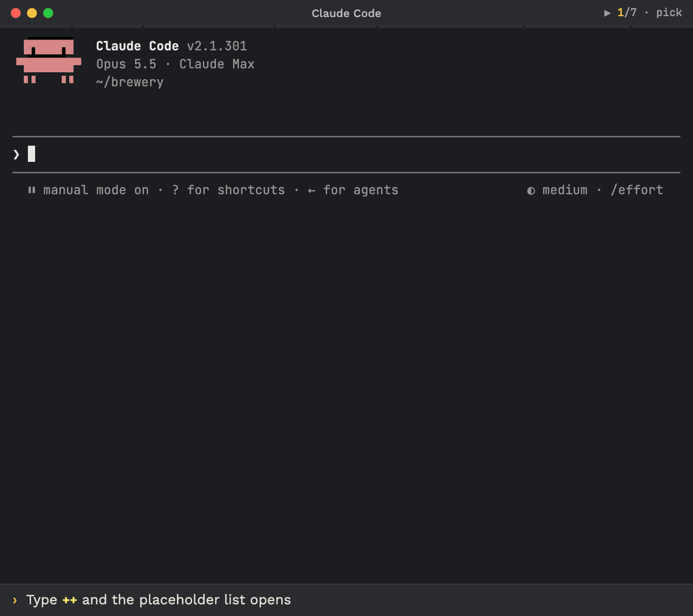Click '? for shortcuts' hint

click(x=229, y=190)
